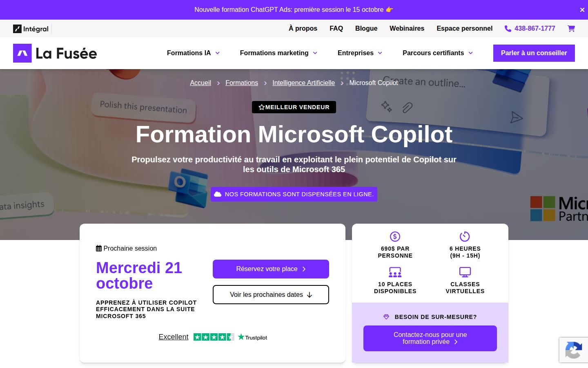588x368 pixels.
Task: Open the Webinaires page
Action: click(x=407, y=29)
